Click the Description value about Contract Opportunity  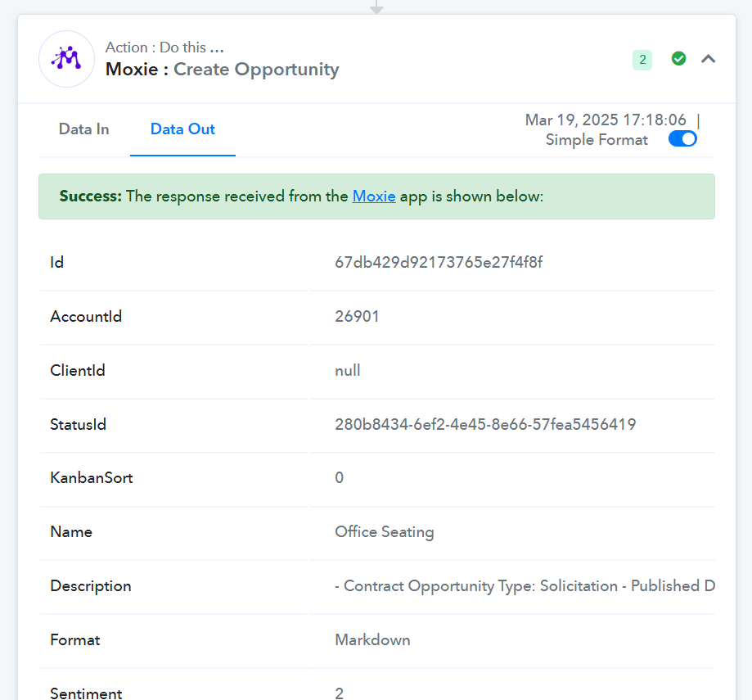pyautogui.click(x=525, y=586)
